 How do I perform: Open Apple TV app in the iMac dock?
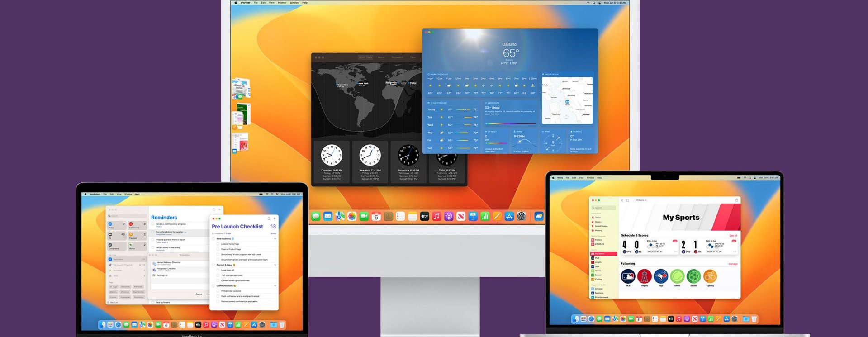pyautogui.click(x=424, y=217)
